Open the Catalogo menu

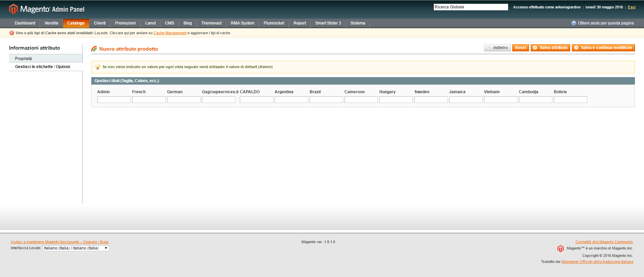tap(76, 23)
